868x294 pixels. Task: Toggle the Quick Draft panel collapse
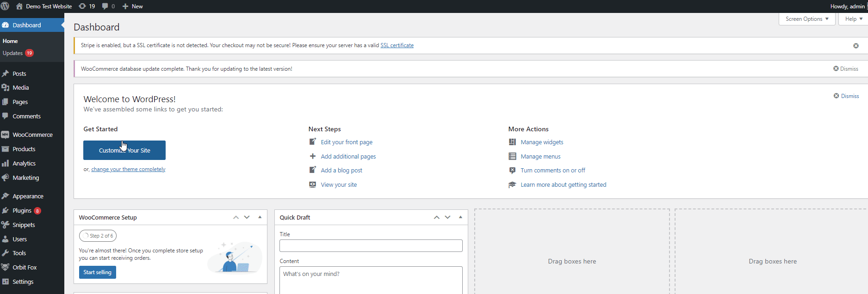(461, 217)
